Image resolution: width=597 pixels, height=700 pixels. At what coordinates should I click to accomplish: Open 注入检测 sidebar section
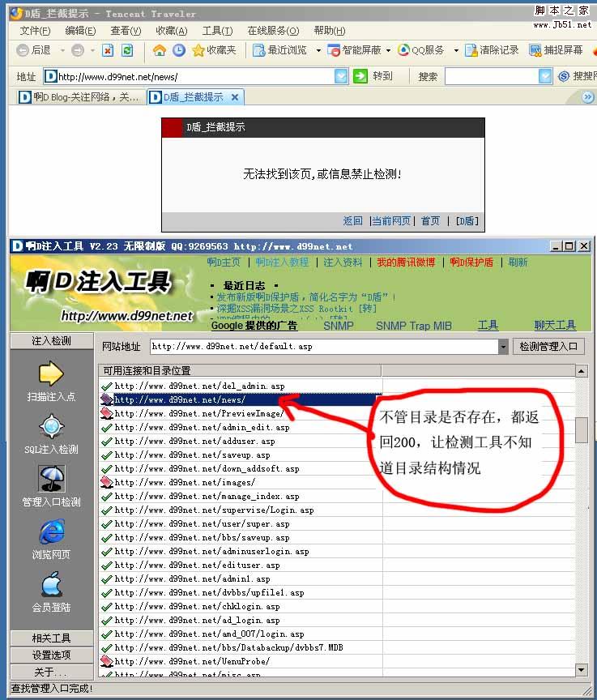pyautogui.click(x=52, y=340)
